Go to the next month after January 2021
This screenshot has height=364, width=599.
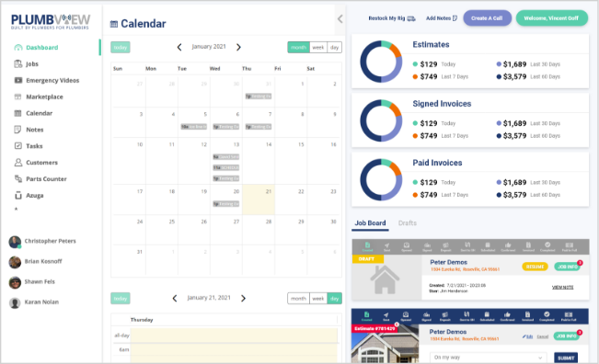click(238, 47)
